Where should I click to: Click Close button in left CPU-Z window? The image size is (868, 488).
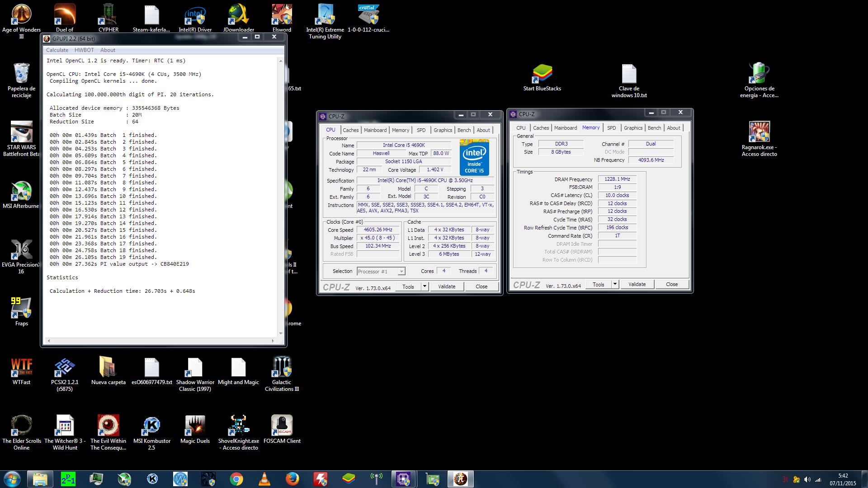pyautogui.click(x=481, y=286)
